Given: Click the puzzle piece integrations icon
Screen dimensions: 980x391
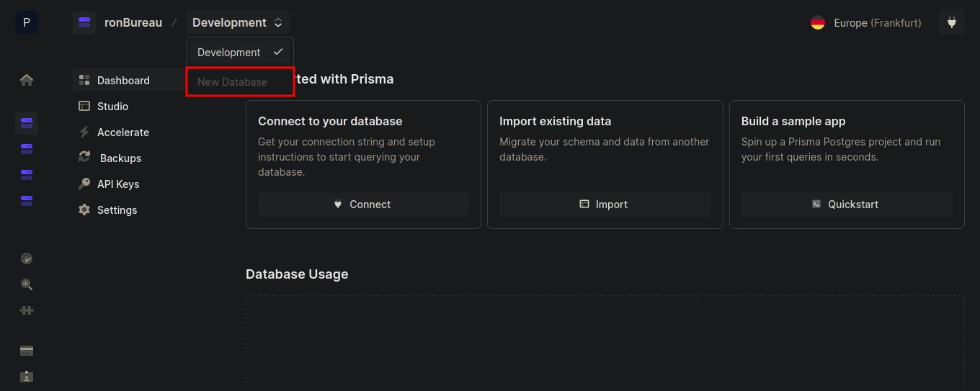Looking at the screenshot, I should (27, 310).
